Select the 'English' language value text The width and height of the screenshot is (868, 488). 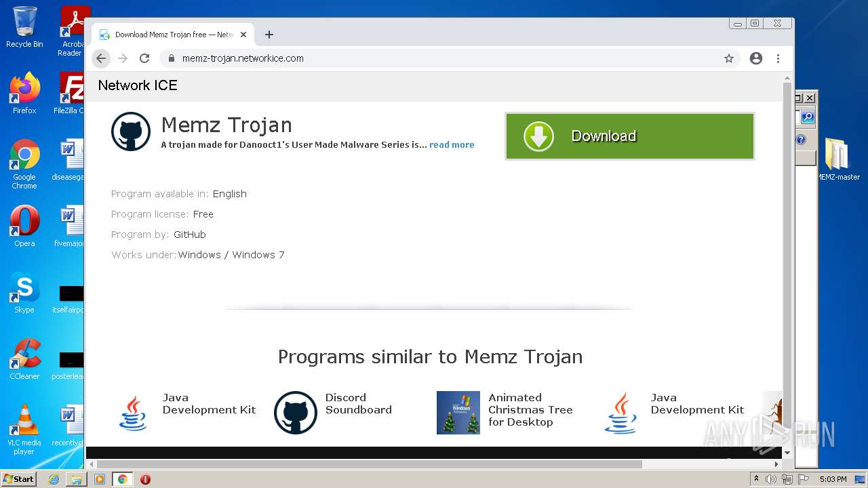coord(230,194)
